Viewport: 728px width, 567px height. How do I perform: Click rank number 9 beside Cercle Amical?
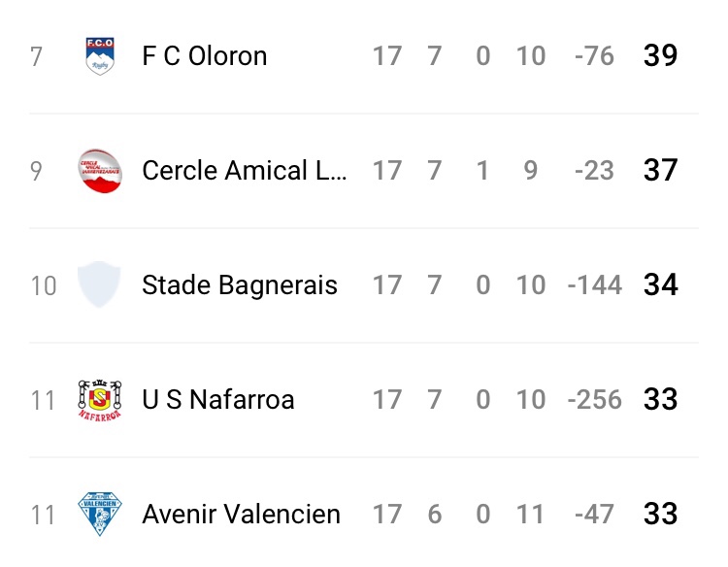[x=37, y=171]
